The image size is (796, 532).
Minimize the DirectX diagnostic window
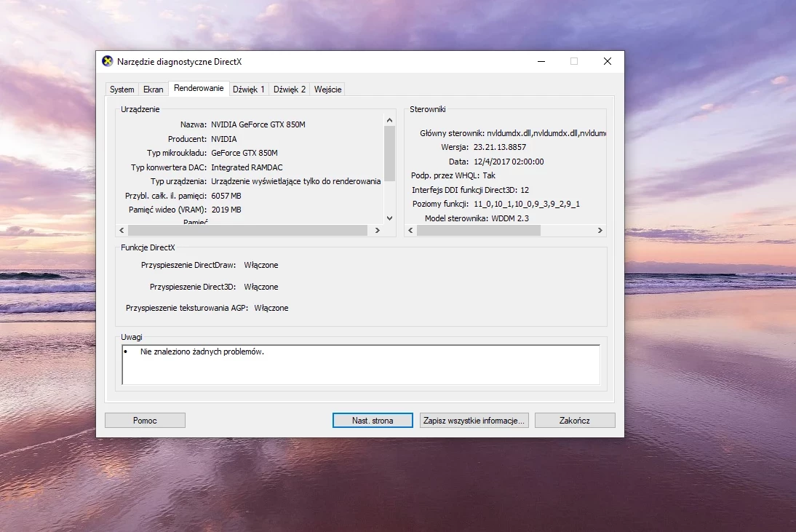point(541,61)
